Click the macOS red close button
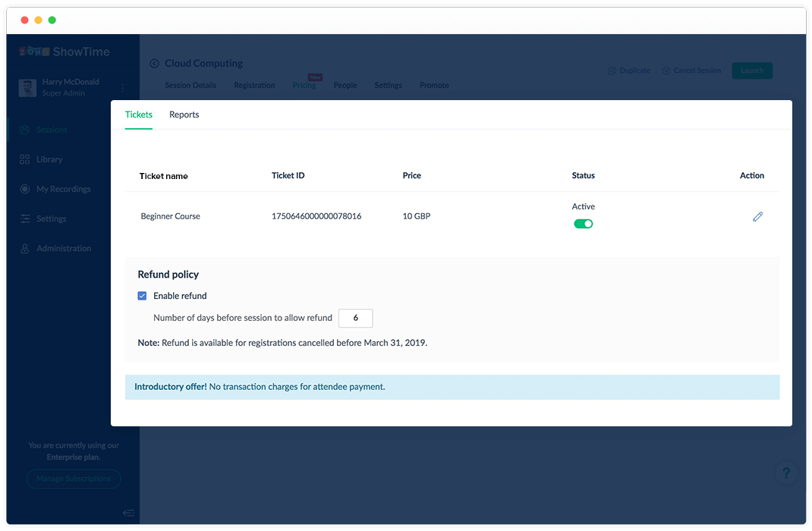This screenshot has height=531, width=812. coord(24,20)
